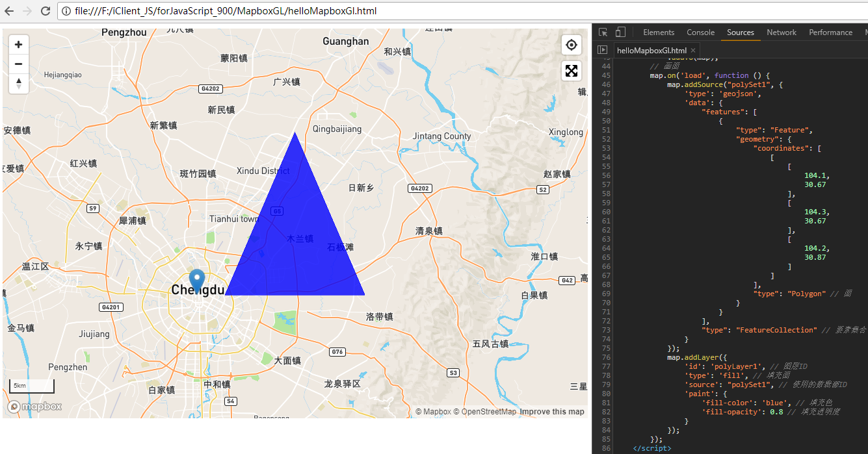Open the Performance tab
Image resolution: width=868 pixels, height=454 pixels.
(x=830, y=32)
